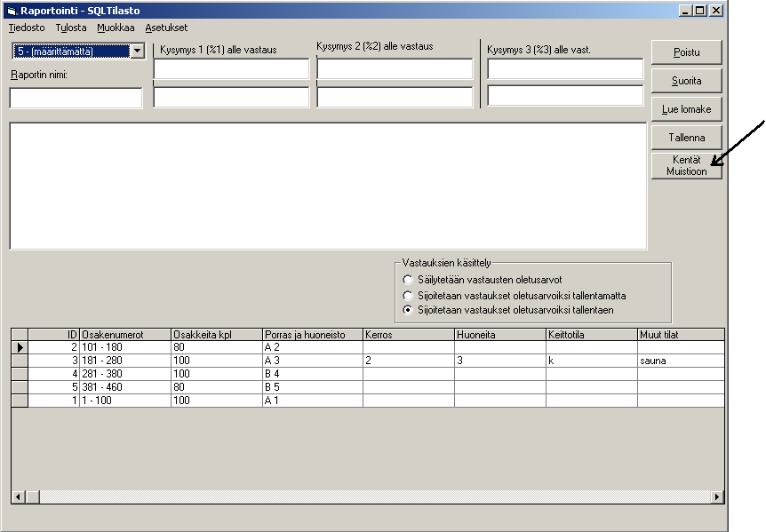The height and width of the screenshot is (532, 766).
Task: Click the 'A 2' apartment cell
Action: coord(313,347)
